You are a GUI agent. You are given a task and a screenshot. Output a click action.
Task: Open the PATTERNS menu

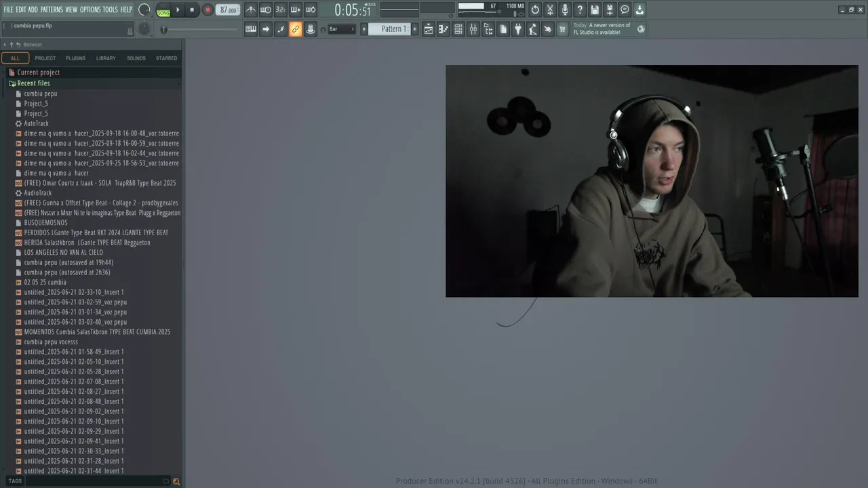point(52,9)
